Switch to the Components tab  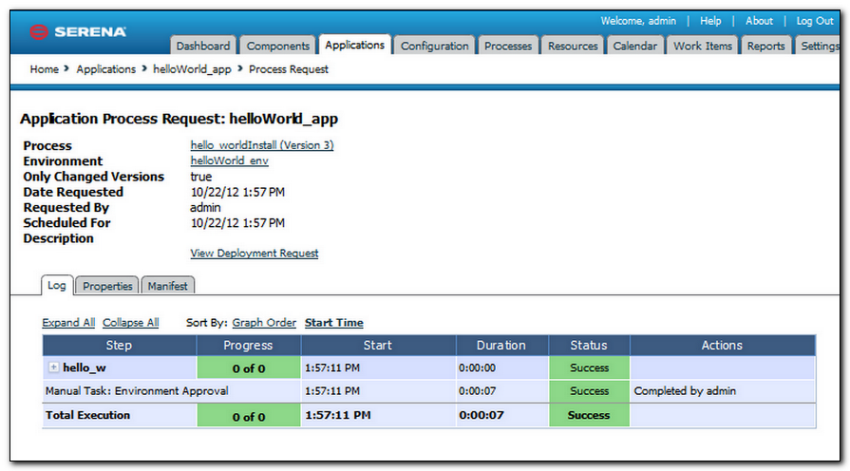tap(278, 46)
